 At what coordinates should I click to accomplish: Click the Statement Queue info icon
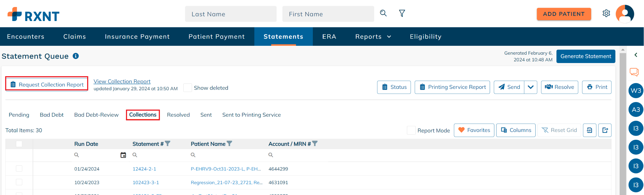(76, 56)
